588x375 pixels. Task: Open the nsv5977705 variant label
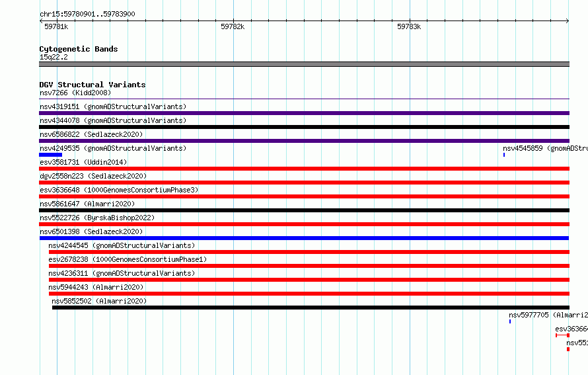pyautogui.click(x=548, y=315)
